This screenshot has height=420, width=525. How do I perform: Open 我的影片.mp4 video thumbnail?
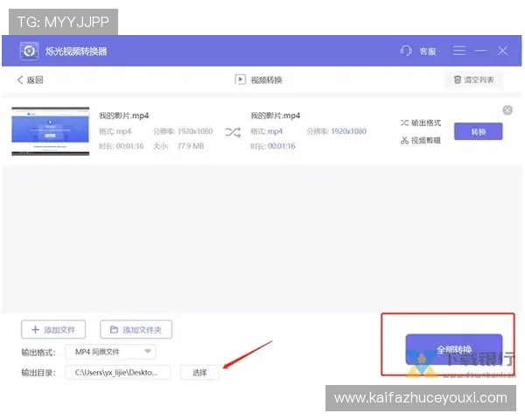[51, 131]
